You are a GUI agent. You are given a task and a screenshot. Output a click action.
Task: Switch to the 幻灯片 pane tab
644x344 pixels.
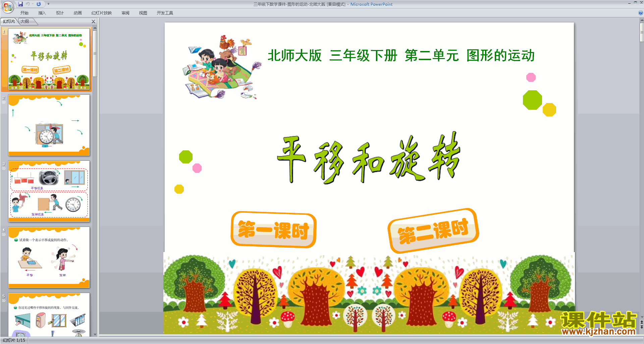click(9, 21)
